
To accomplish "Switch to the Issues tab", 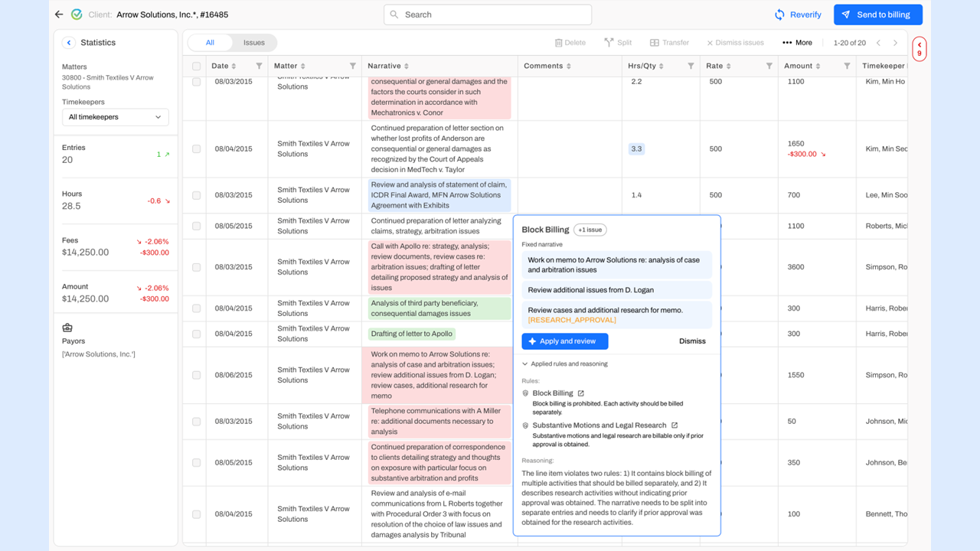I will (x=254, y=43).
